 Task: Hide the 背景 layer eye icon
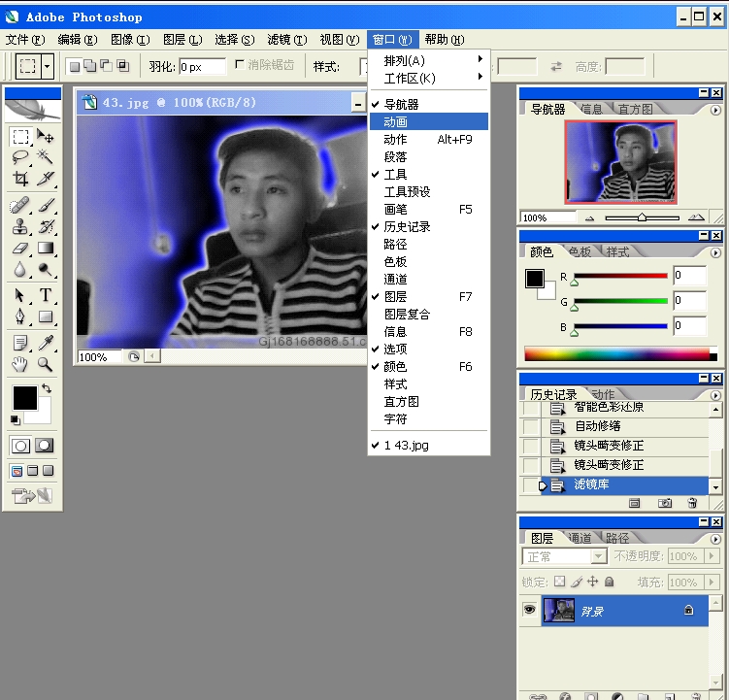coord(530,610)
